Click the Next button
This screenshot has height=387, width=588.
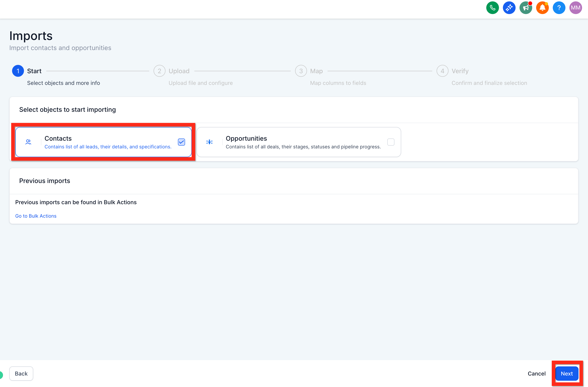tap(566, 373)
